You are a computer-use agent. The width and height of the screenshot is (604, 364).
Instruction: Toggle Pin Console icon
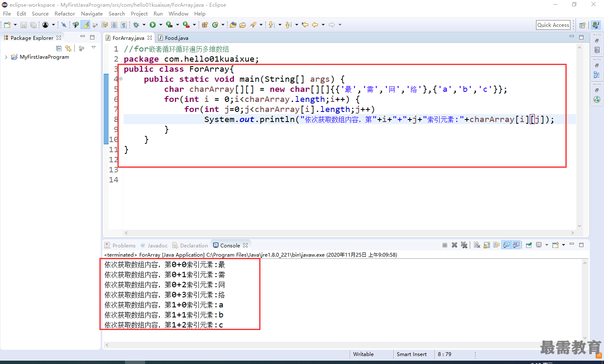coord(529,245)
